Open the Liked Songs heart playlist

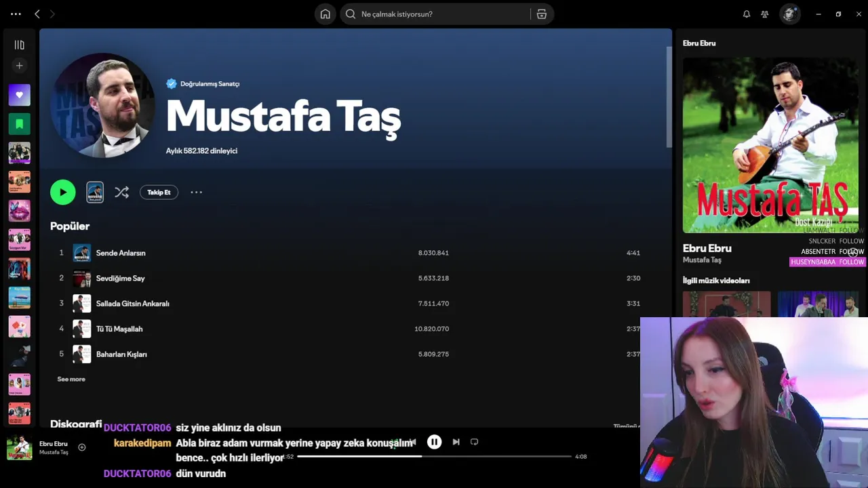[19, 95]
